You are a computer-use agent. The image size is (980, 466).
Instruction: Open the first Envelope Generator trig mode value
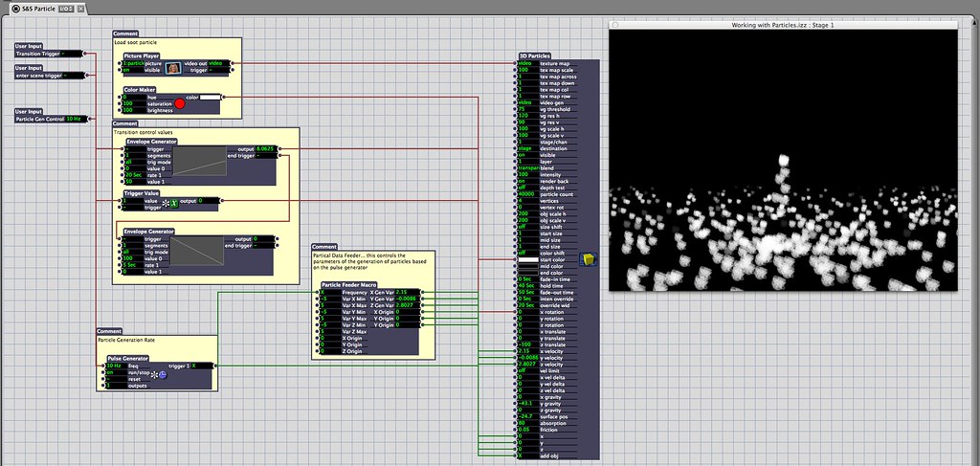133,163
